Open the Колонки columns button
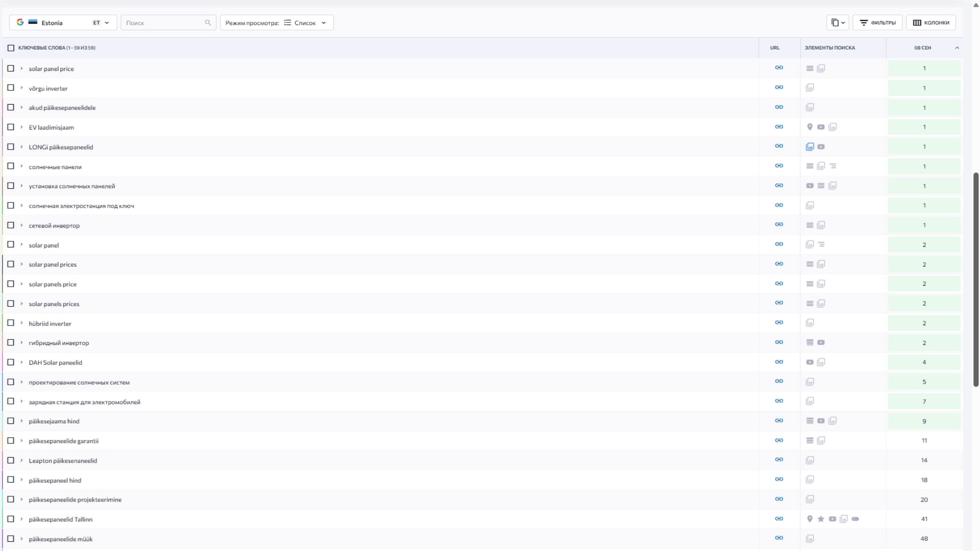 click(931, 22)
